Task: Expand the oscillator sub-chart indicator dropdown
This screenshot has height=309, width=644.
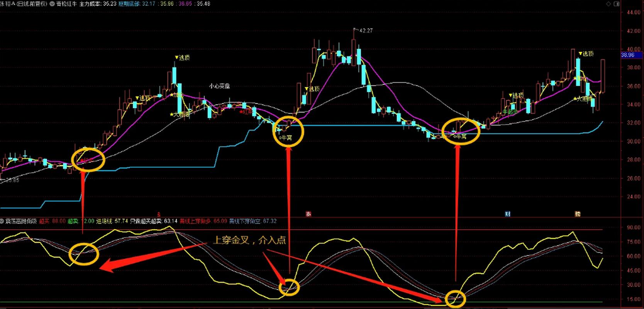Action: (x=2, y=221)
